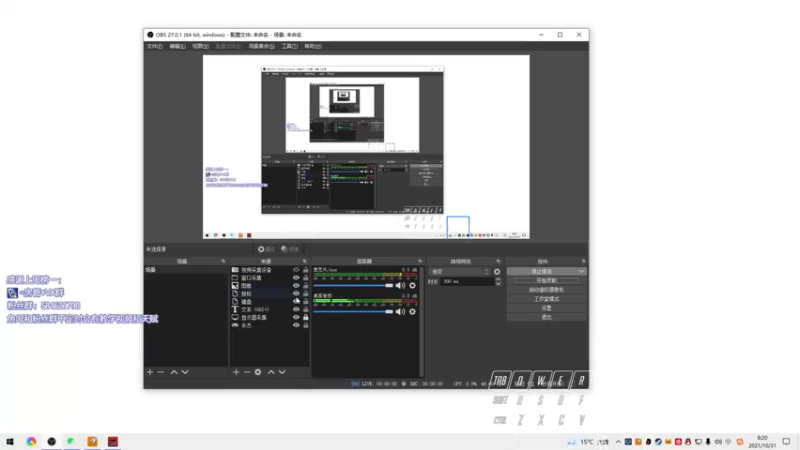Click the 滤镜 button above the Sources panel

point(290,249)
